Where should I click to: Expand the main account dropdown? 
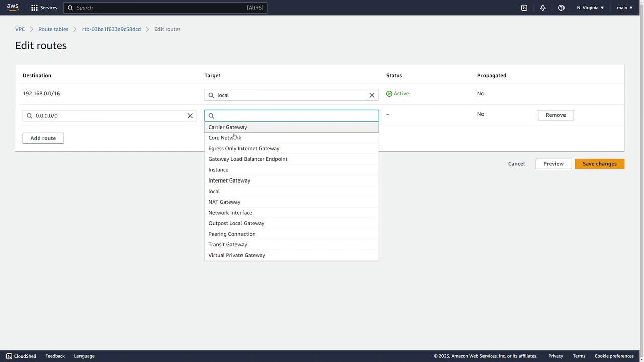click(x=625, y=8)
